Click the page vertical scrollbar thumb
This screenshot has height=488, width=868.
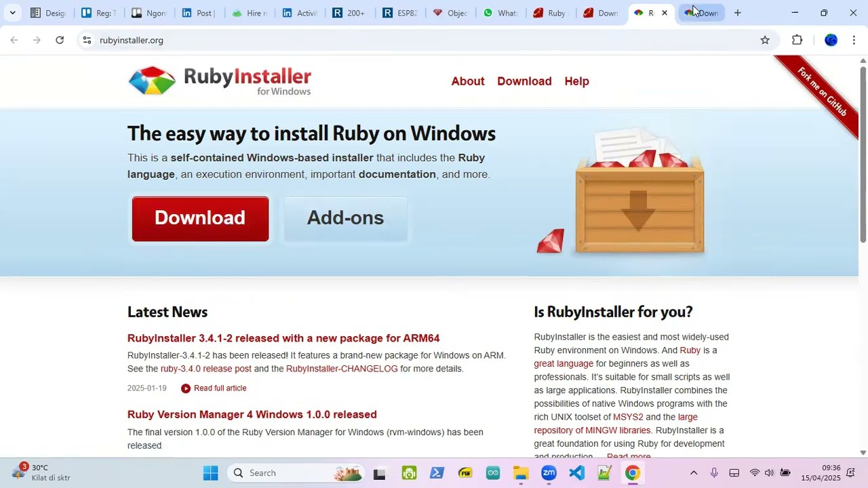pos(863,154)
